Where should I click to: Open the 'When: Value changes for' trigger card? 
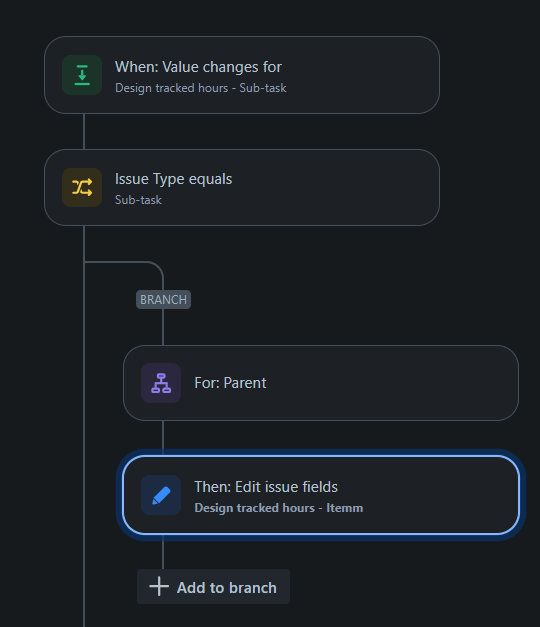(242, 75)
